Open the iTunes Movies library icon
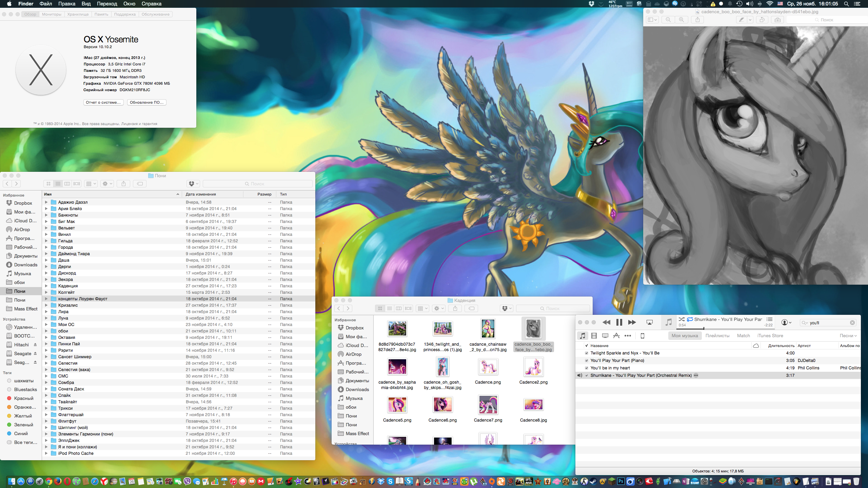Viewport: 868px width, 488px height. [594, 335]
